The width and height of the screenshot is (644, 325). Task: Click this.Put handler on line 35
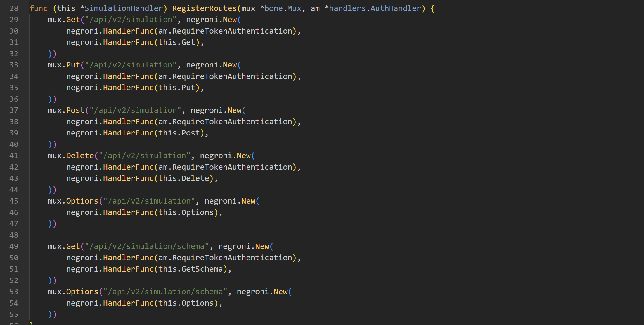click(177, 88)
